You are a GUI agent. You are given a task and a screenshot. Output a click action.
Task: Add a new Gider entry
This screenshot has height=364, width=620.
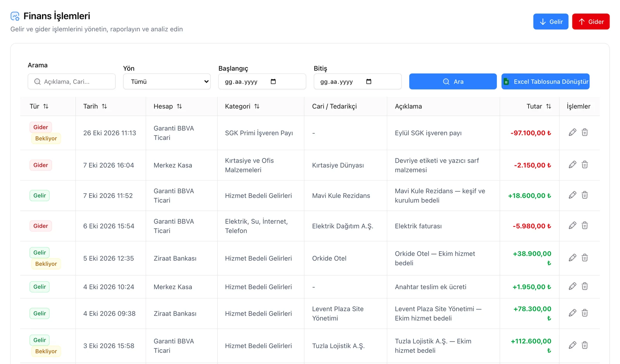[x=591, y=22]
